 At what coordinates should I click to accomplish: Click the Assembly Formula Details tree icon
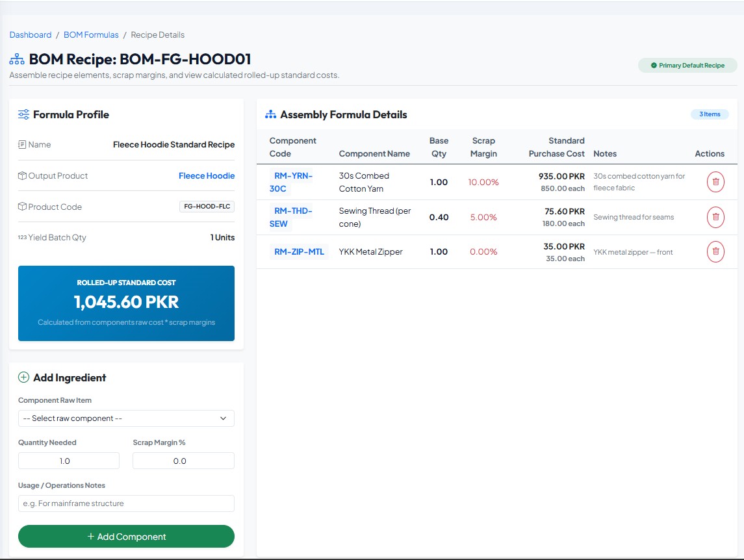(270, 114)
